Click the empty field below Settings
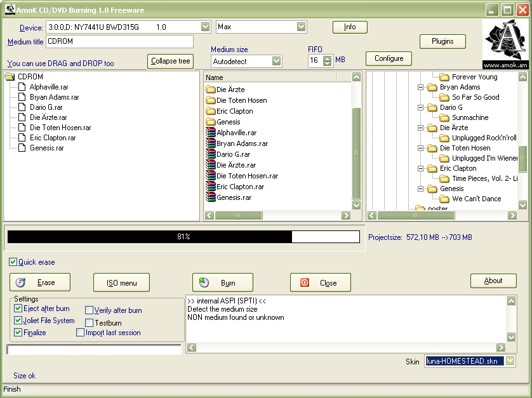 pyautogui.click(x=94, y=350)
